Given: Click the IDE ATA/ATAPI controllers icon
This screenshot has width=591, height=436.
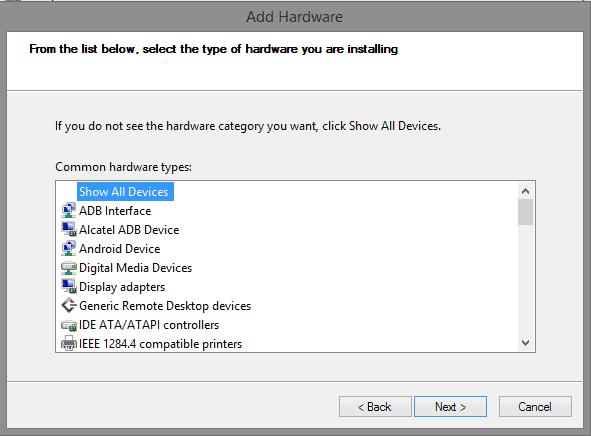Looking at the screenshot, I should 69,325.
